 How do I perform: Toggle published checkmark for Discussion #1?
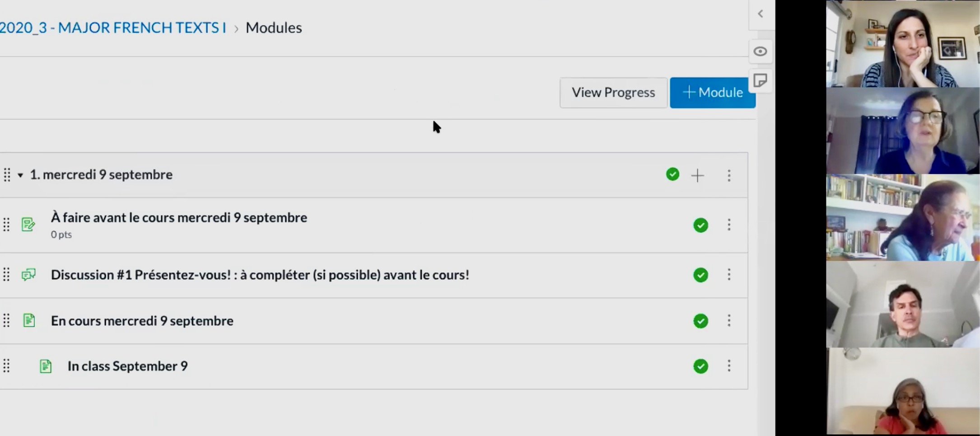700,275
